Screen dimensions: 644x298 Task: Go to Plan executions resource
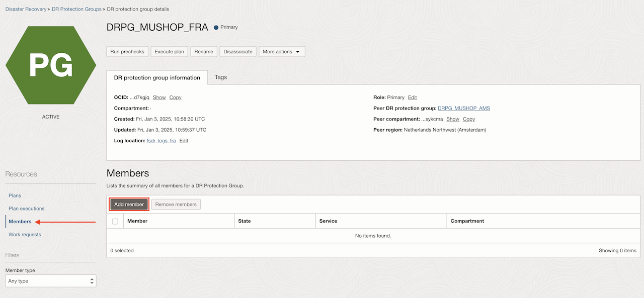click(x=27, y=209)
